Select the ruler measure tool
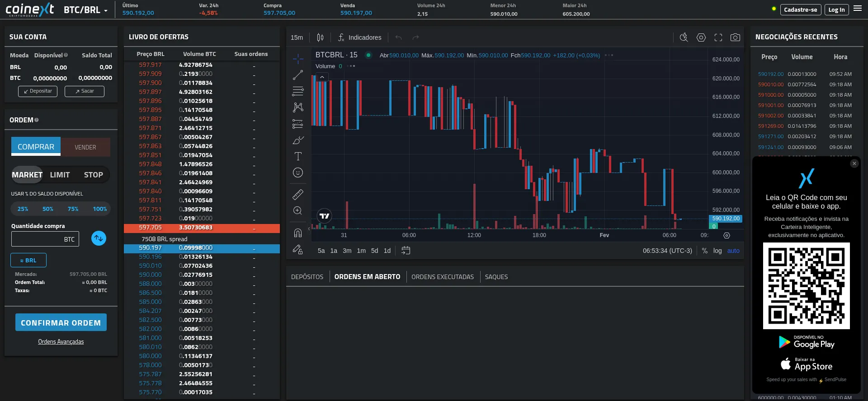868x401 pixels. [x=298, y=194]
